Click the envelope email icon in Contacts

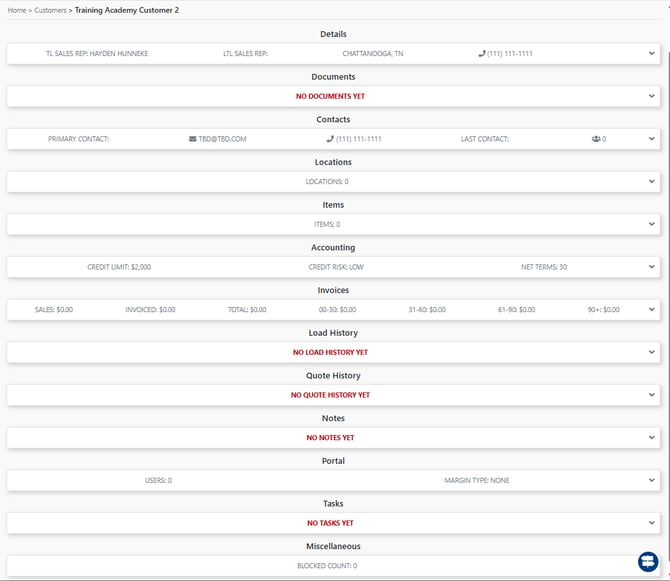[193, 139]
